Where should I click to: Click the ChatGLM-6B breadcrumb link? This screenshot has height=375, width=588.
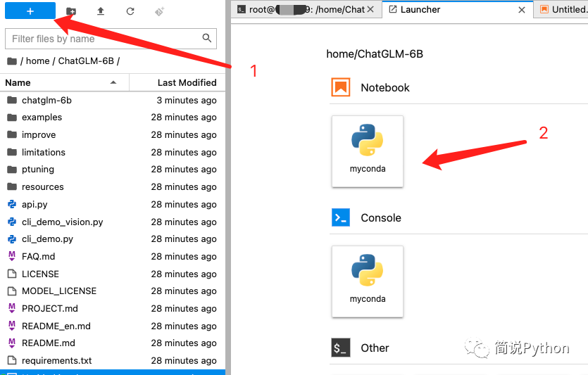[86, 61]
